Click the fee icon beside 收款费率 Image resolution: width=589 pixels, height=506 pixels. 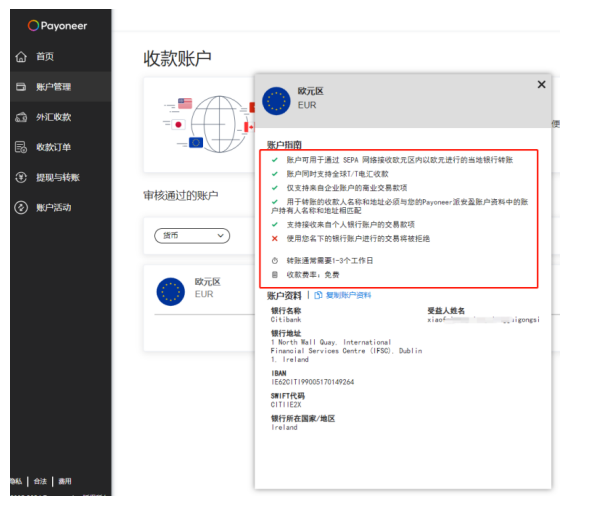(x=275, y=275)
